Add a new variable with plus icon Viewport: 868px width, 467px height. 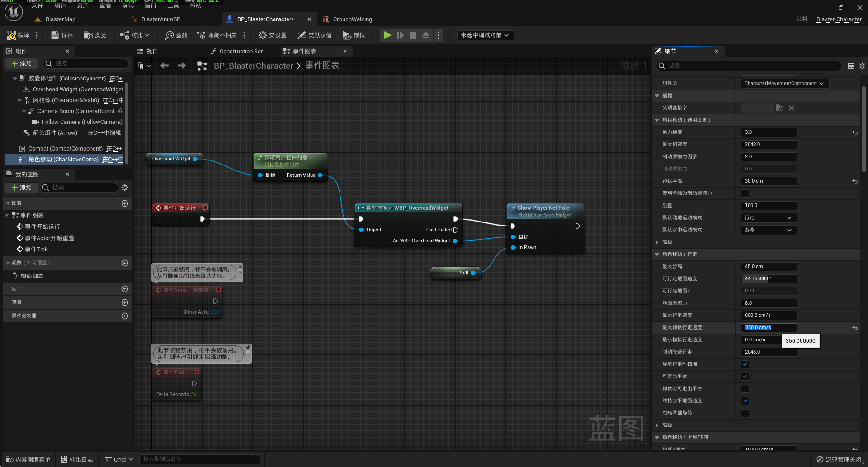coord(125,302)
